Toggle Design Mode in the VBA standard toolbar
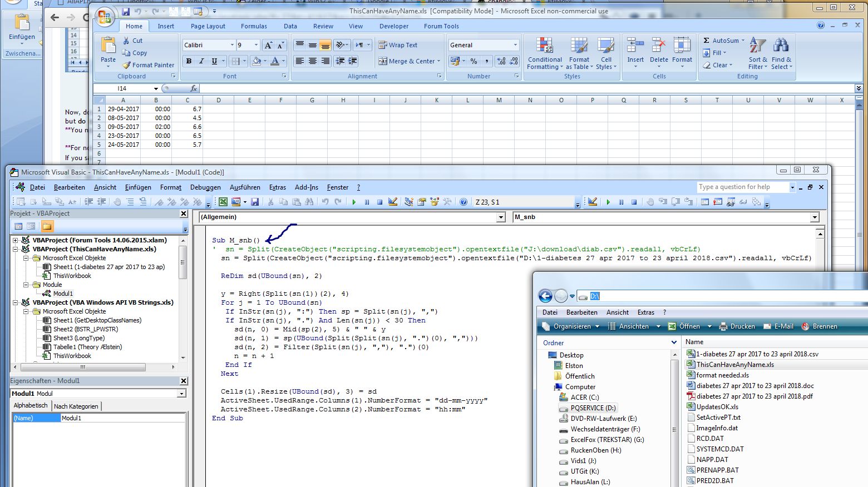The image size is (868, 487). tap(393, 202)
